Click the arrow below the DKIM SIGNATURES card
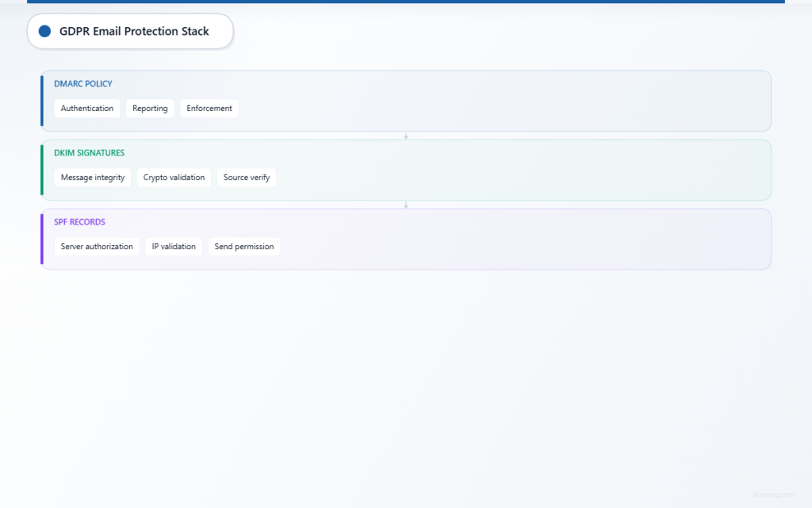Viewport: 812px width, 508px height. [x=406, y=204]
